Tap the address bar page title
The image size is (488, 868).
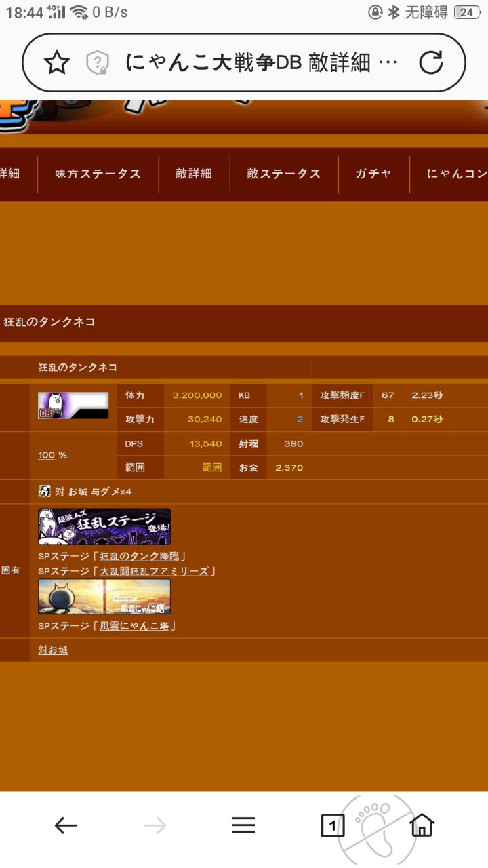262,63
